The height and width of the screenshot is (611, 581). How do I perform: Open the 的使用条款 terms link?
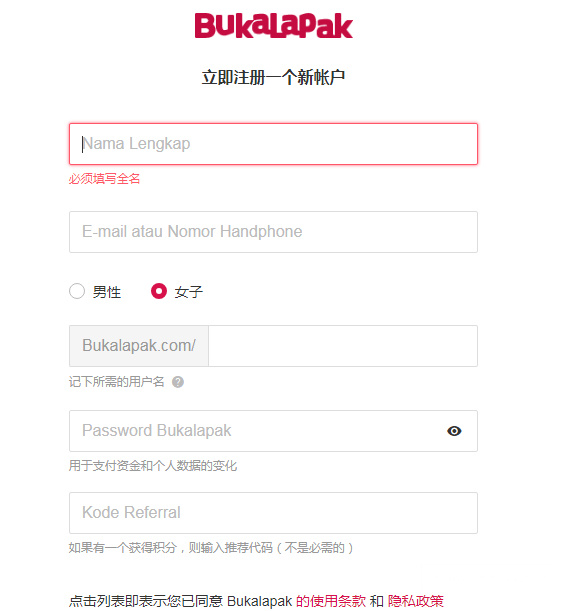[331, 601]
